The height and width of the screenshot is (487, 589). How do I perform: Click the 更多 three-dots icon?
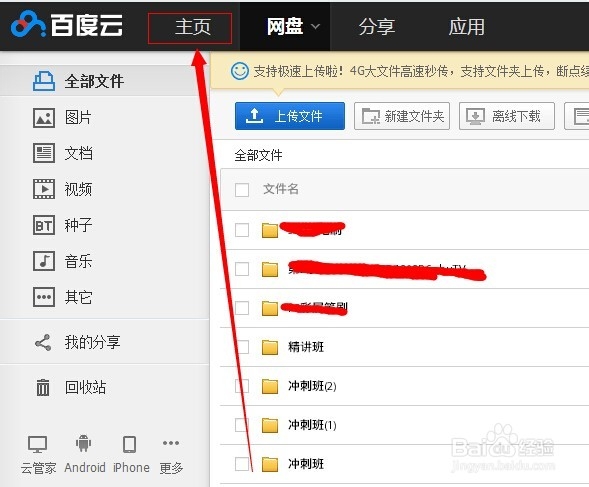[171, 443]
